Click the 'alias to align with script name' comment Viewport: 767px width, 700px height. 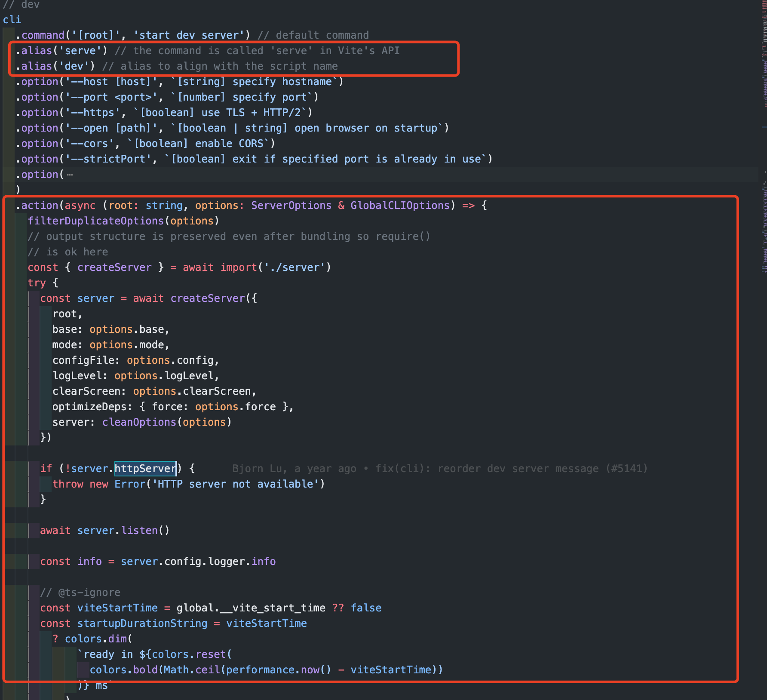(x=220, y=66)
